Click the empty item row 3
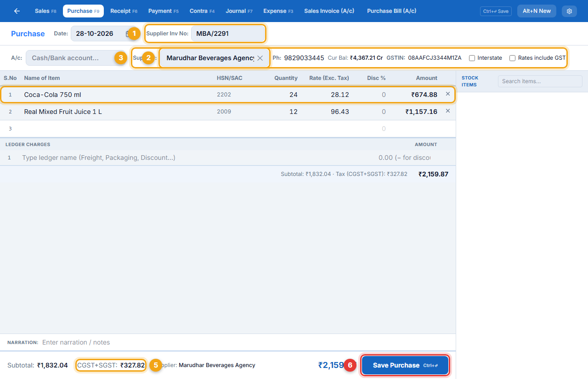Image resolution: width=588 pixels, height=379 pixels. tap(228, 129)
